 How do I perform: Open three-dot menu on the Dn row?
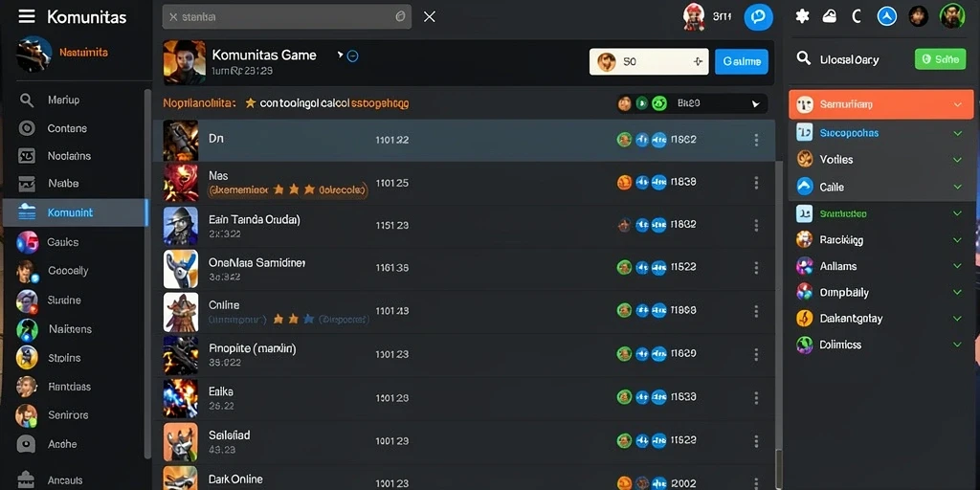click(756, 140)
